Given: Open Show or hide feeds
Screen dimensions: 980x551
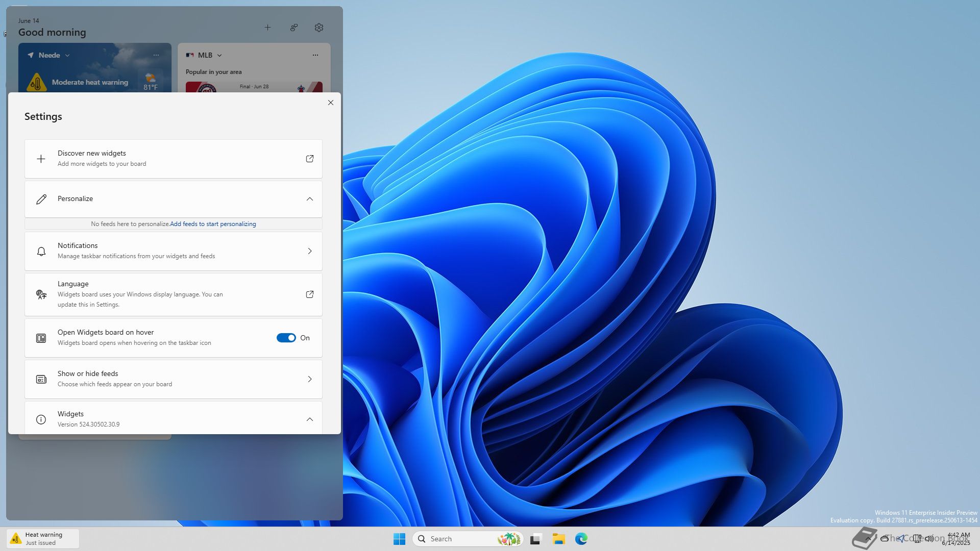Looking at the screenshot, I should (174, 379).
